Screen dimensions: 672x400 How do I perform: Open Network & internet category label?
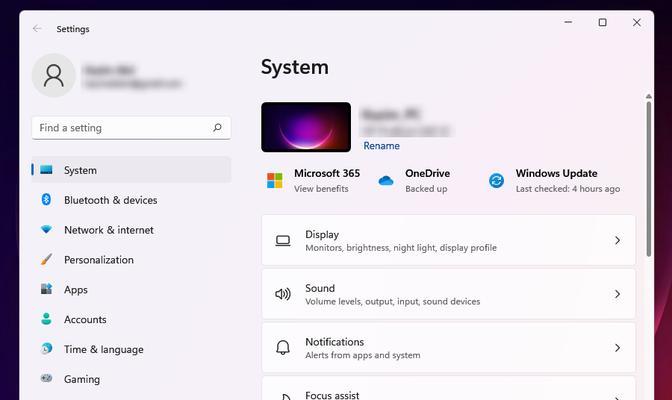109,230
